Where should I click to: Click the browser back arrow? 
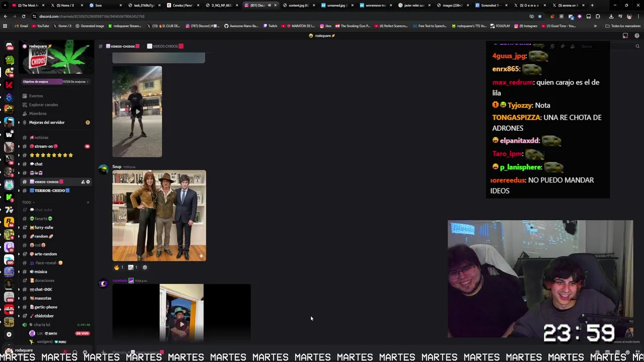click(x=6, y=16)
